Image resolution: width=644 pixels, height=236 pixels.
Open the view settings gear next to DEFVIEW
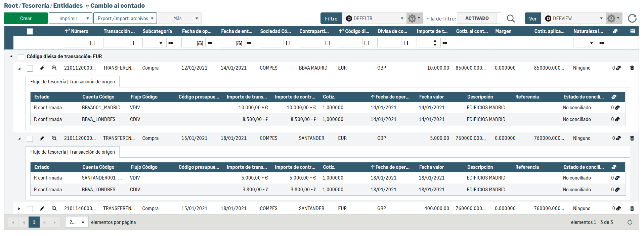[613, 18]
